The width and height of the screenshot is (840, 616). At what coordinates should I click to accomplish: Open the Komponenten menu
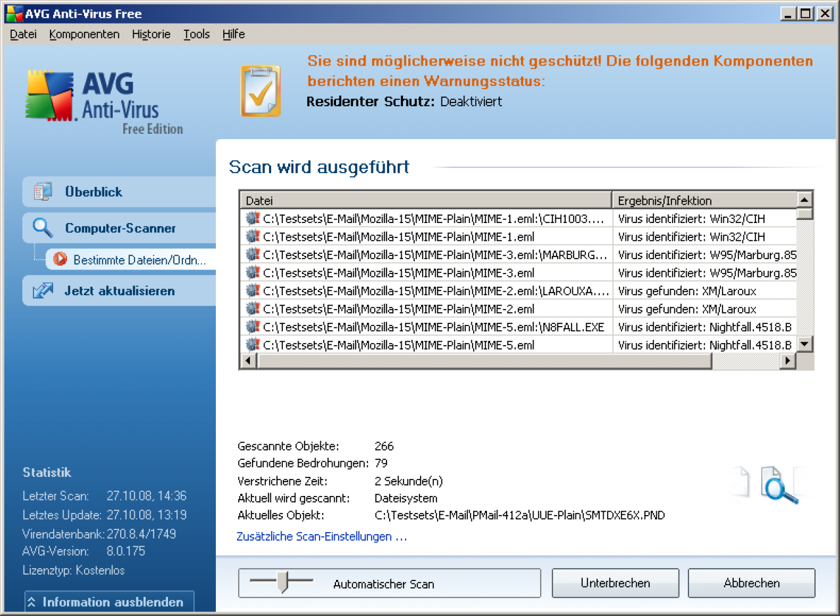pos(84,34)
